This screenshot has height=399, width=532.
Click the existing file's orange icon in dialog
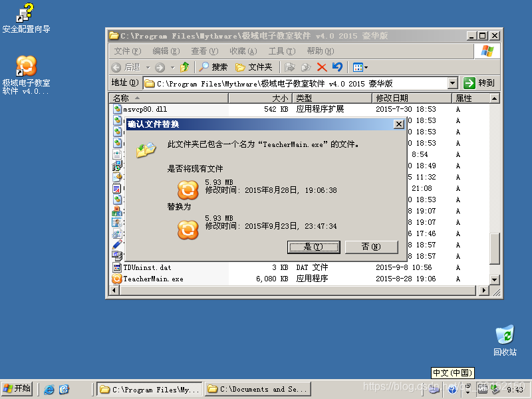point(188,190)
